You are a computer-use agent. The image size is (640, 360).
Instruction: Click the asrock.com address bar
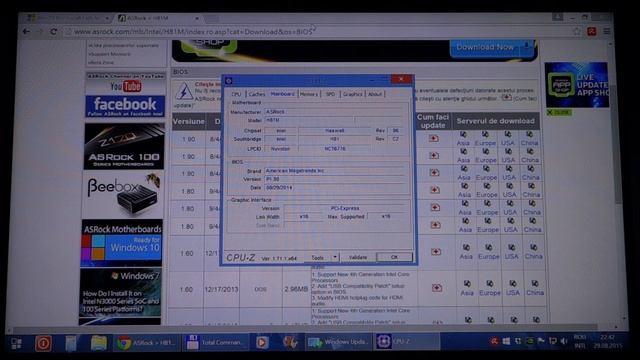[318, 31]
